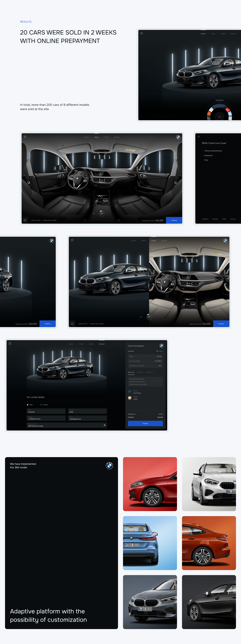Click the e-mail input field
241x644 pixels.
(x=87, y=418)
